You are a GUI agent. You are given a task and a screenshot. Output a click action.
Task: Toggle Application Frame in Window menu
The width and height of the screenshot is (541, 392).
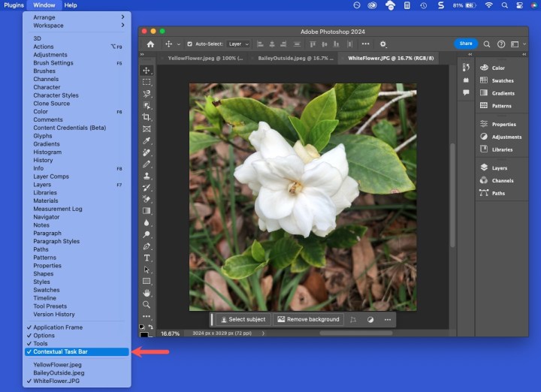[x=77, y=327]
